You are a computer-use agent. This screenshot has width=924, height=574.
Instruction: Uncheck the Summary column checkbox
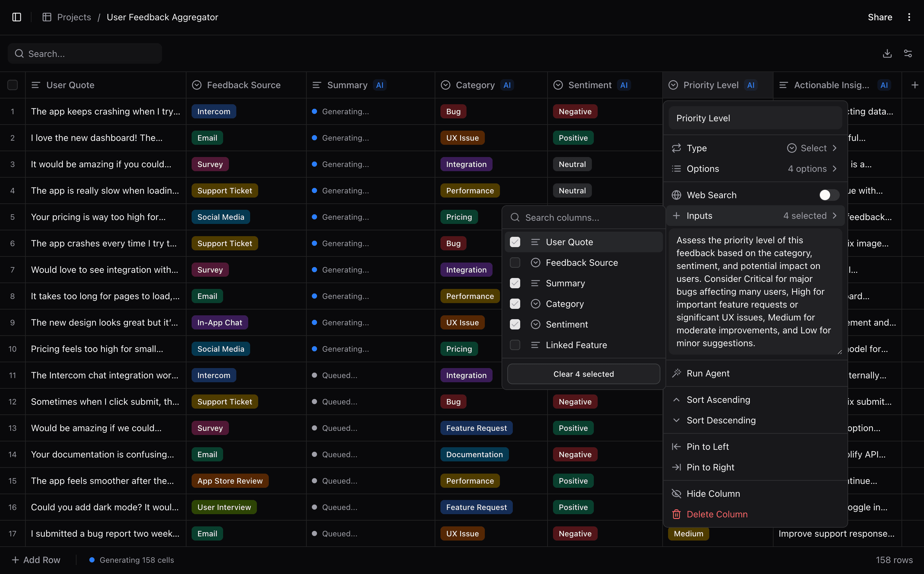pos(515,283)
